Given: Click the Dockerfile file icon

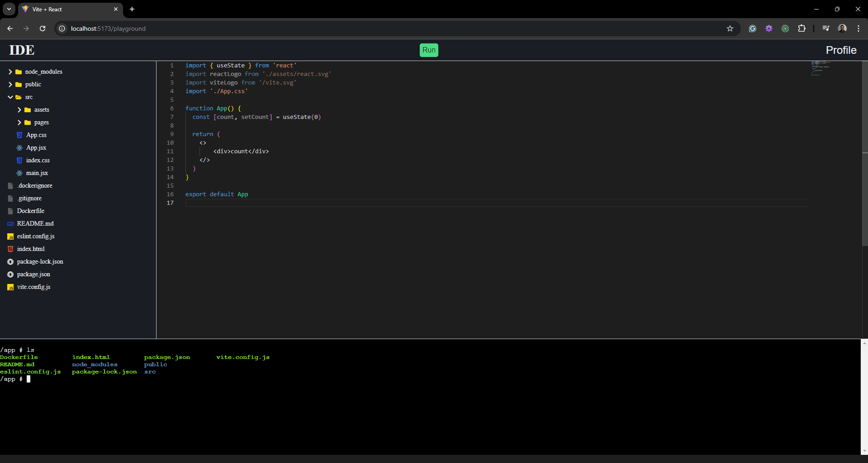Looking at the screenshot, I should click(10, 211).
